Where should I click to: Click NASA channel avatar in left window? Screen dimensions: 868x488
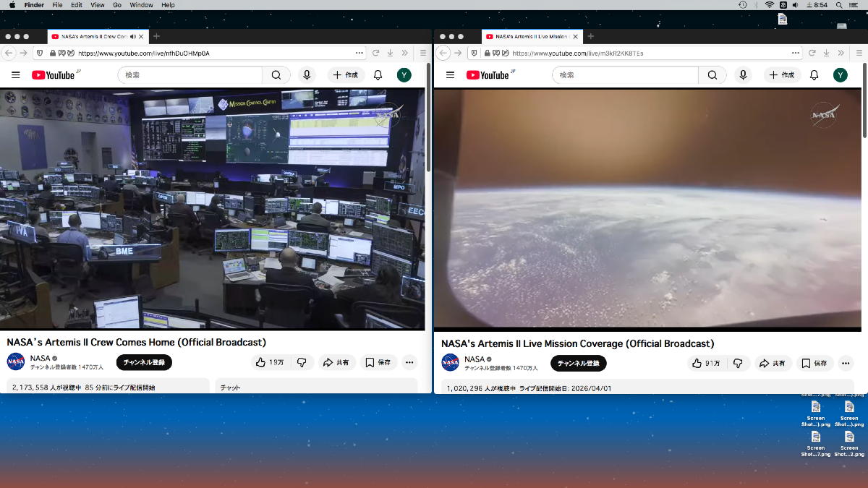tap(16, 361)
